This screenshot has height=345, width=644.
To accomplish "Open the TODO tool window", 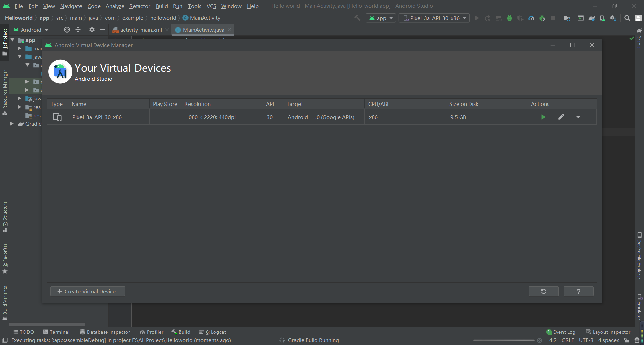I will pyautogui.click(x=23, y=332).
